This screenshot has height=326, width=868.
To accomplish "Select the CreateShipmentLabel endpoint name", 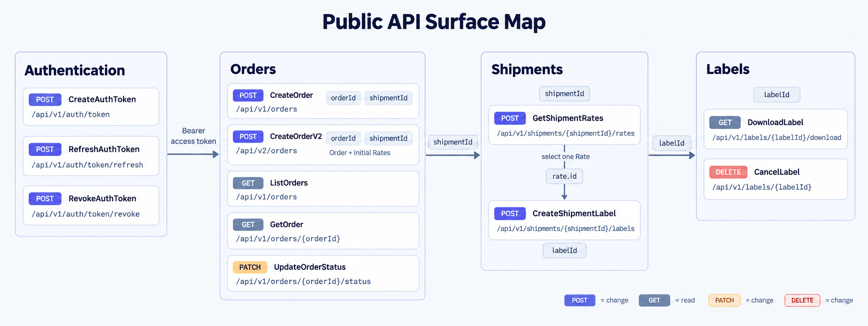I will (574, 214).
